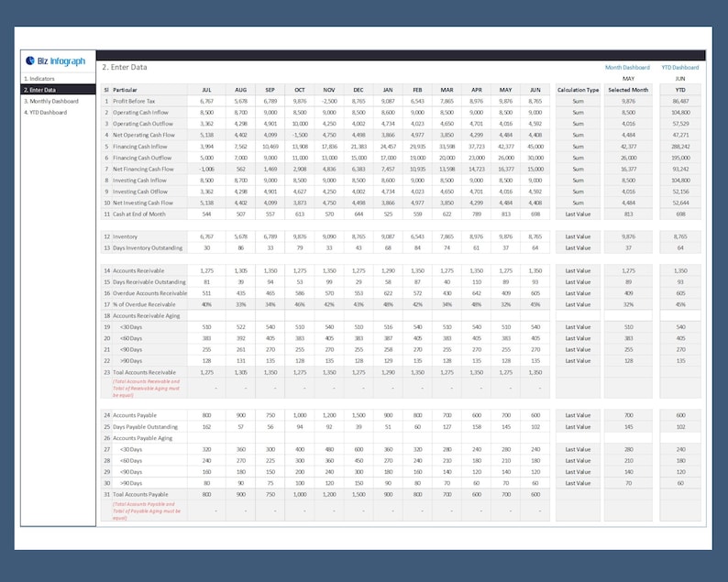
Task: Select the Net Financing Cash Flow label
Action: click(x=143, y=169)
